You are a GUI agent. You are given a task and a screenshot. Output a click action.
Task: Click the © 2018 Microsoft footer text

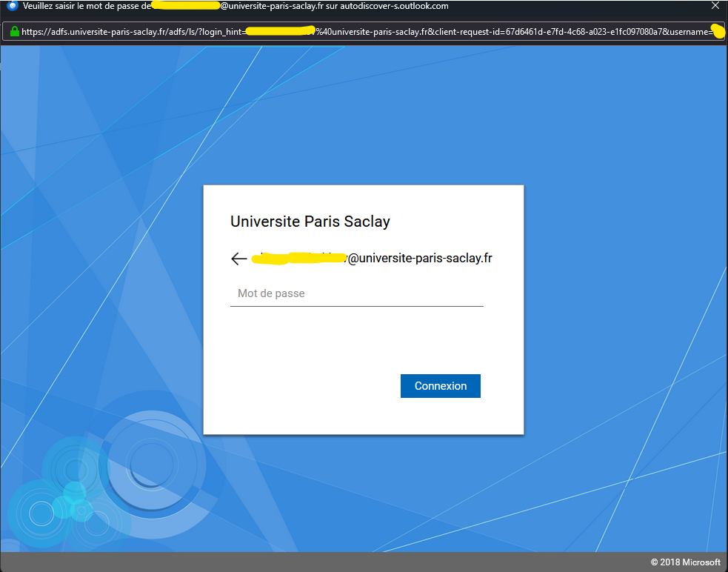pyautogui.click(x=685, y=562)
